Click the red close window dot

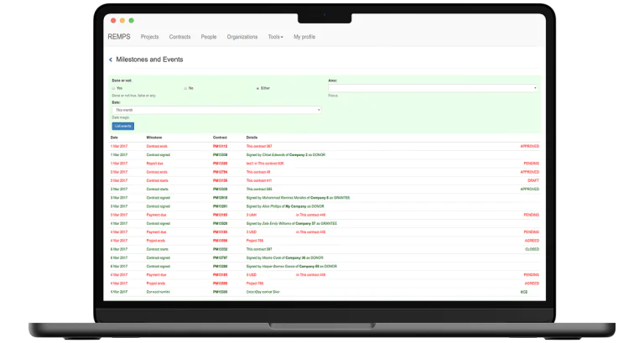113,20
